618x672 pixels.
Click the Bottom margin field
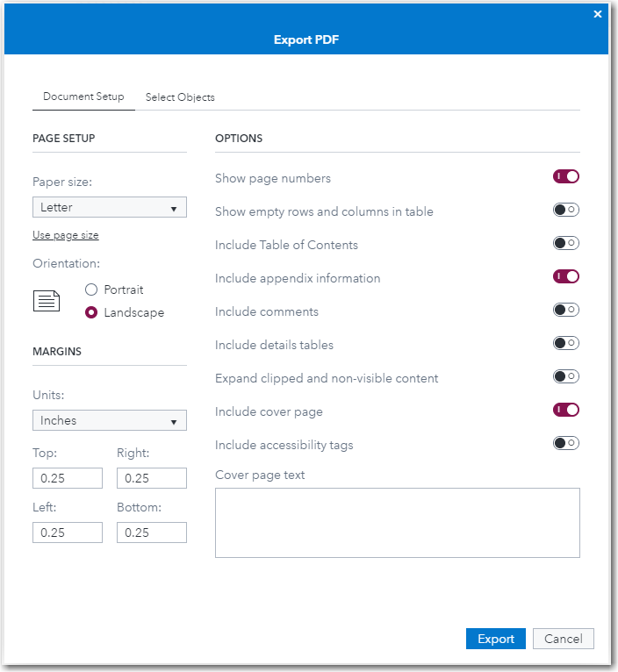(x=152, y=533)
